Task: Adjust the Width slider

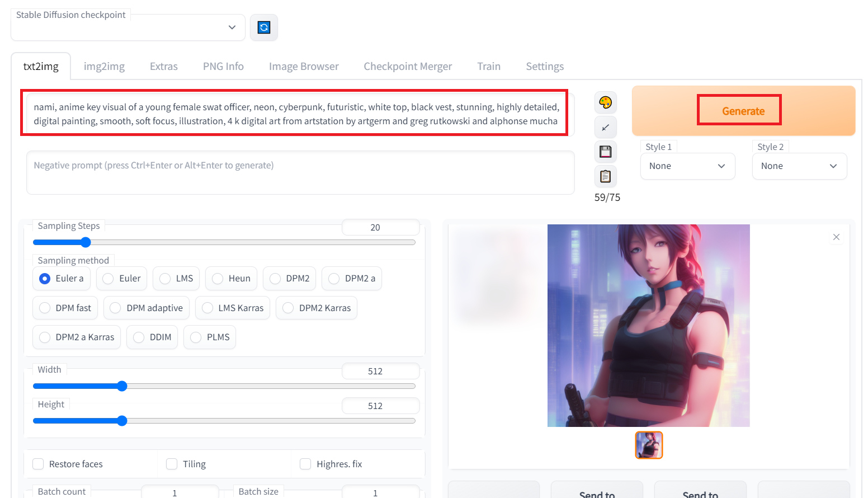Action: [224, 386]
